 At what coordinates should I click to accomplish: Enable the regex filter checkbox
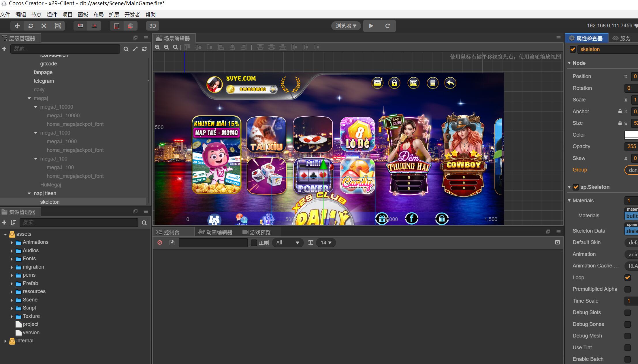click(254, 243)
